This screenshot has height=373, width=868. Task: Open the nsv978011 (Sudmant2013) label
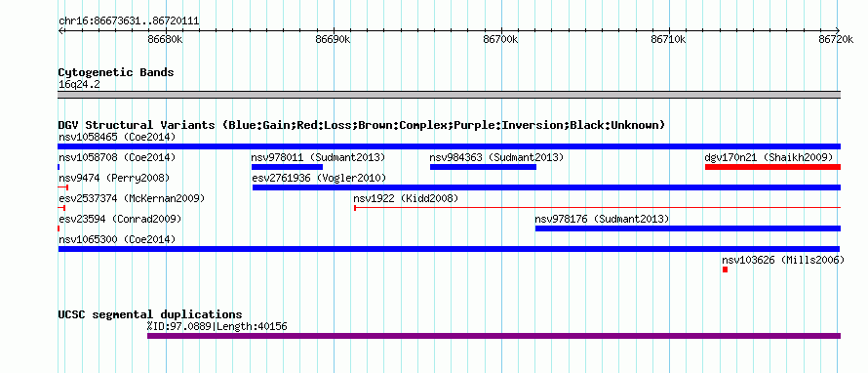318,157
